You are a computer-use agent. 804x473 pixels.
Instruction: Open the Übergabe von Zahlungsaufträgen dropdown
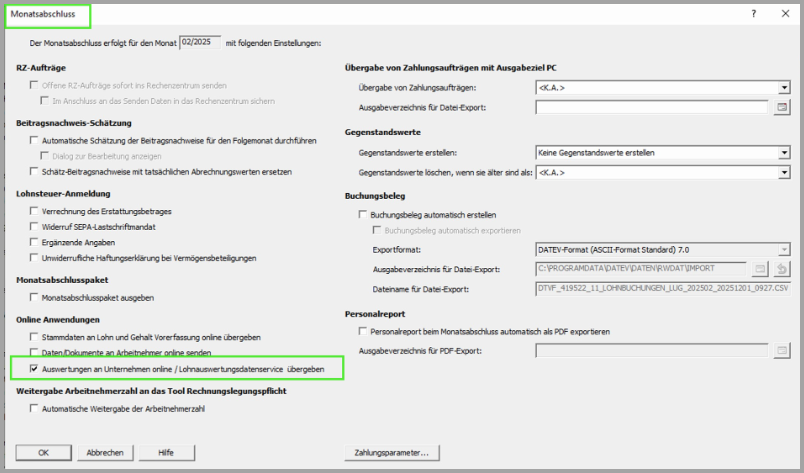click(x=784, y=88)
